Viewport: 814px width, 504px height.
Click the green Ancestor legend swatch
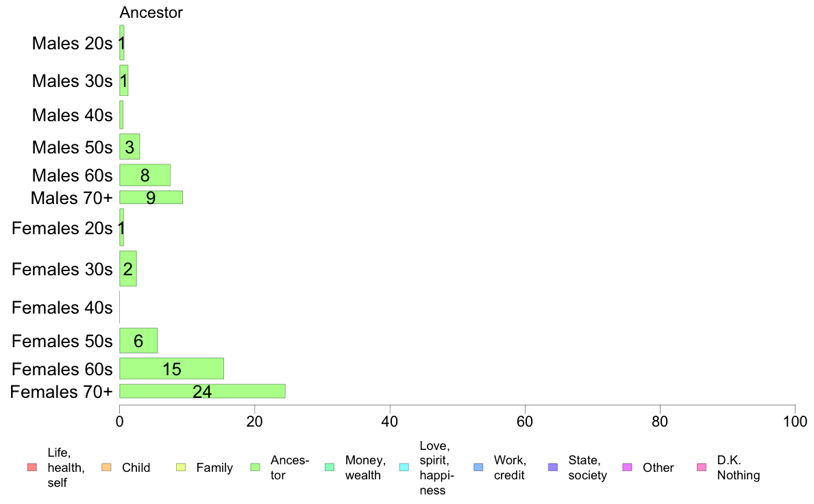tap(256, 468)
